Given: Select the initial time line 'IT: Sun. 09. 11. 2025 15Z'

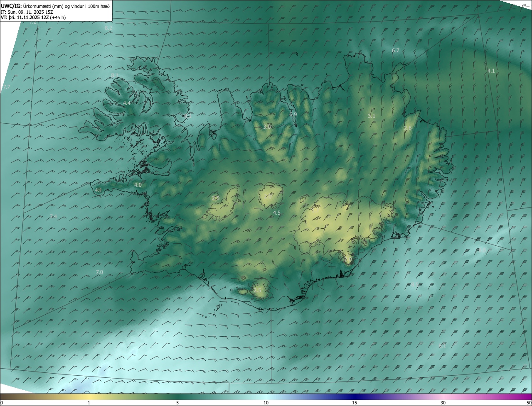Looking at the screenshot, I should pos(27,12).
